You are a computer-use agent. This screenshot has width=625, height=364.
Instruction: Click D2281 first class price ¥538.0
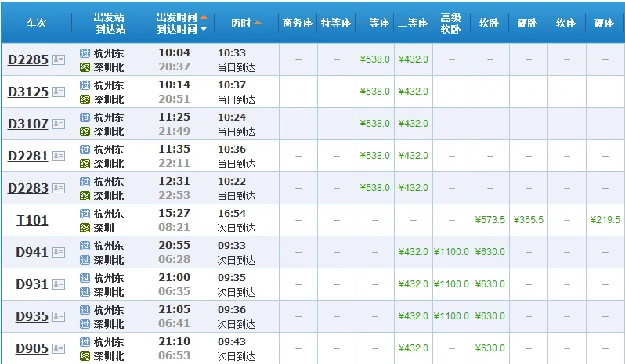point(374,156)
